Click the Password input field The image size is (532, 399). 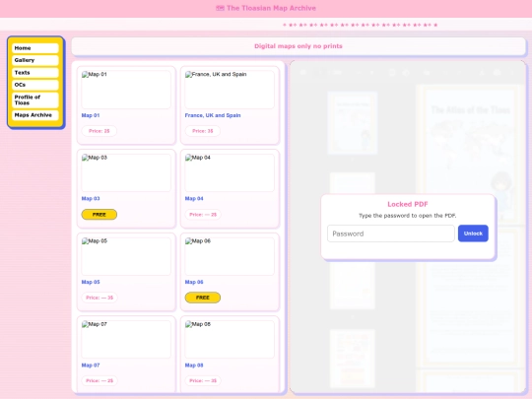click(391, 233)
